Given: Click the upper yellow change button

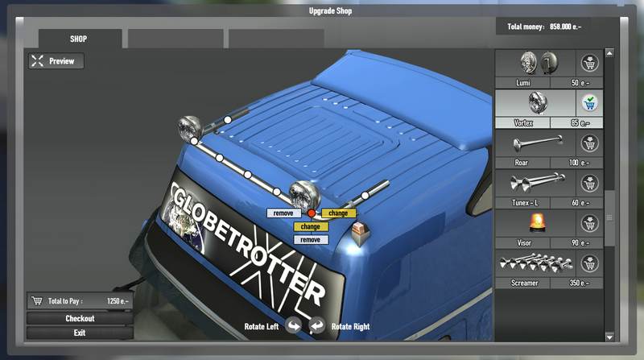Looking at the screenshot, I should pos(338,213).
